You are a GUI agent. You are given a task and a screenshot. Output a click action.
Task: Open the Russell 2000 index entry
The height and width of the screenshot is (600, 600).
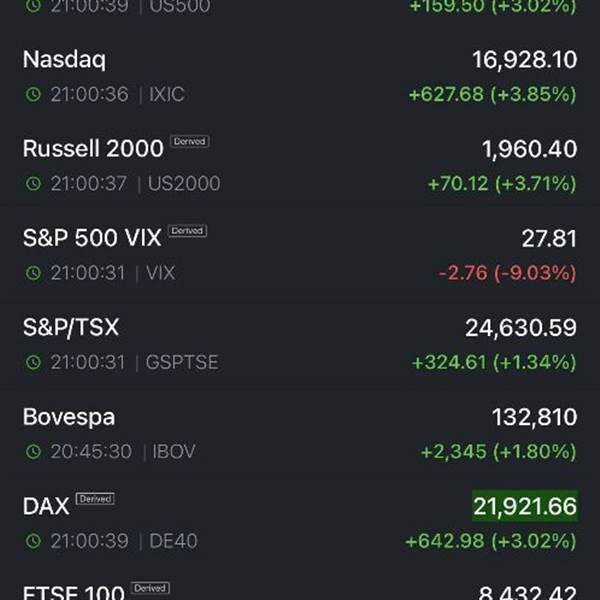300,166
